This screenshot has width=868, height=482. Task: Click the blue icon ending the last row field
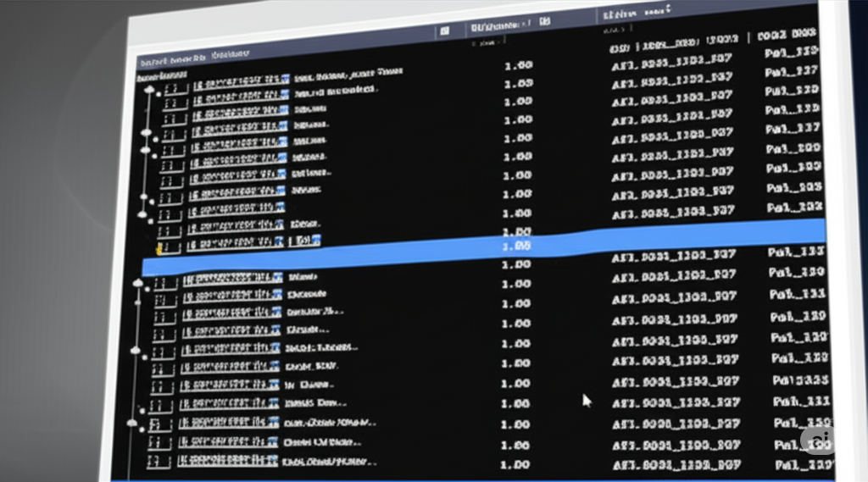tap(272, 461)
